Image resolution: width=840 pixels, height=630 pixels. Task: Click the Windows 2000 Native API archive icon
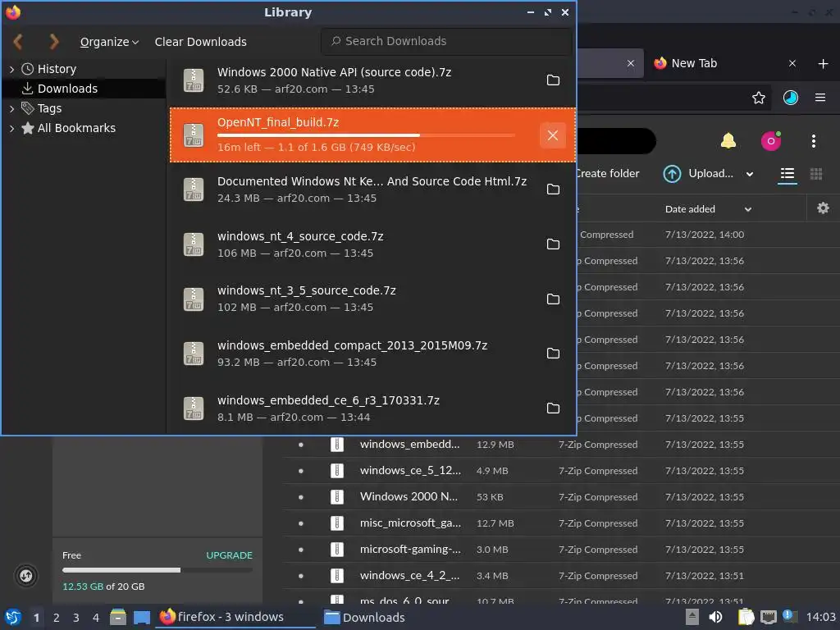pyautogui.click(x=194, y=80)
